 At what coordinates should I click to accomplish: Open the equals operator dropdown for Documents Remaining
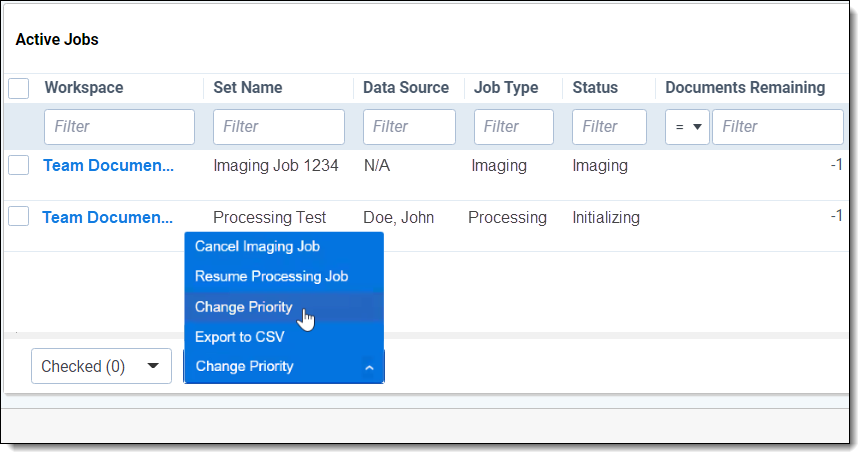[687, 127]
